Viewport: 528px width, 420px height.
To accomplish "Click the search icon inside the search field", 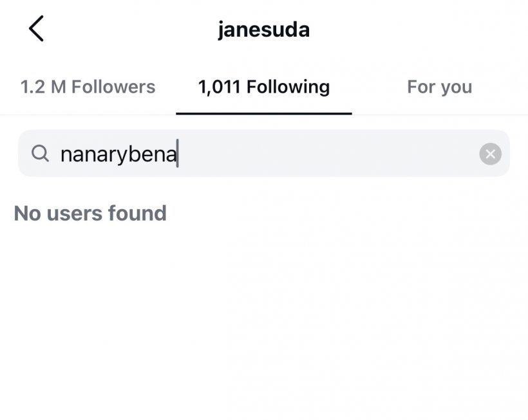I will click(x=41, y=153).
